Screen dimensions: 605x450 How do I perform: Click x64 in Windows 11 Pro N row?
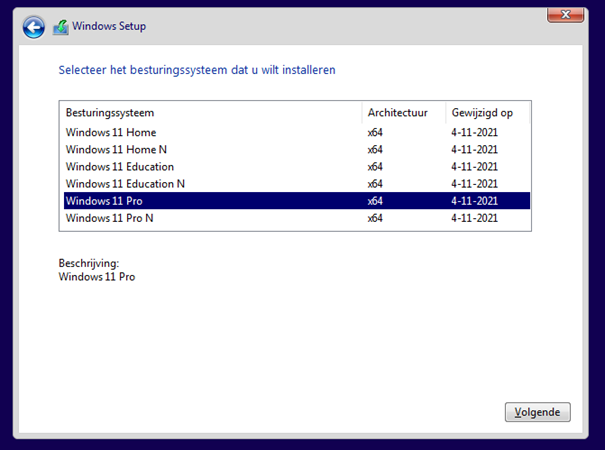[x=375, y=218]
